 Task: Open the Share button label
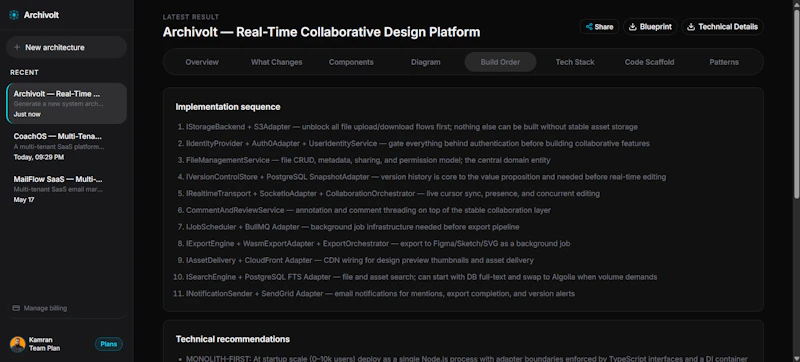[x=604, y=27]
